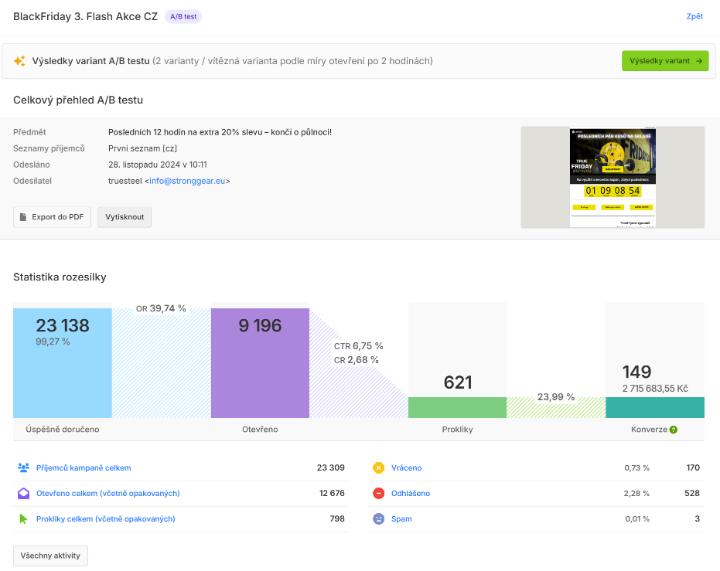Click the Statistika rozesílky heading
This screenshot has height=571, width=720.
coord(60,277)
